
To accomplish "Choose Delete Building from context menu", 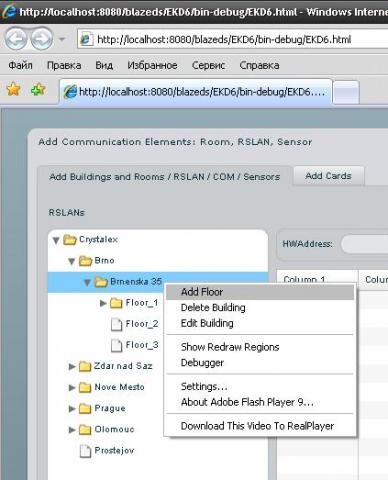I will coord(260,308).
